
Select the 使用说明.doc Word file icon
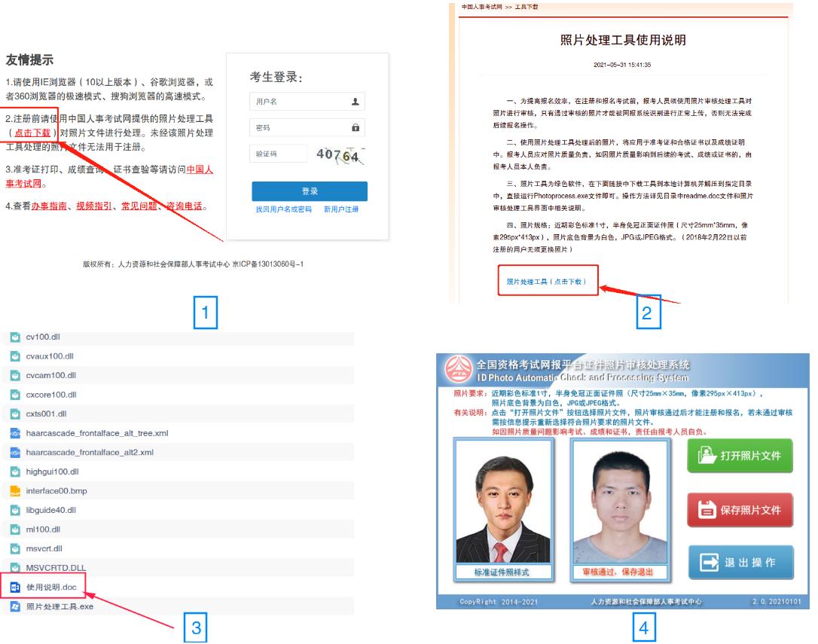pyautogui.click(x=15, y=587)
